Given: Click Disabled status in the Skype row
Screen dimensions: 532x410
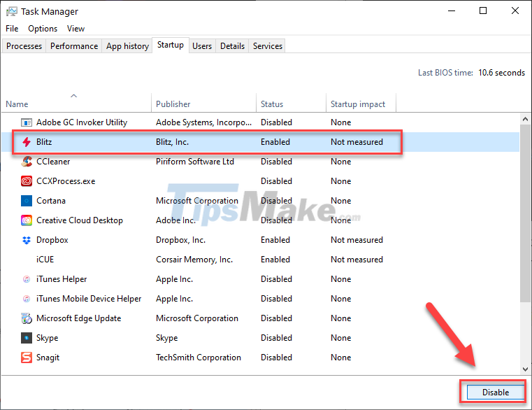Looking at the screenshot, I should tap(277, 338).
